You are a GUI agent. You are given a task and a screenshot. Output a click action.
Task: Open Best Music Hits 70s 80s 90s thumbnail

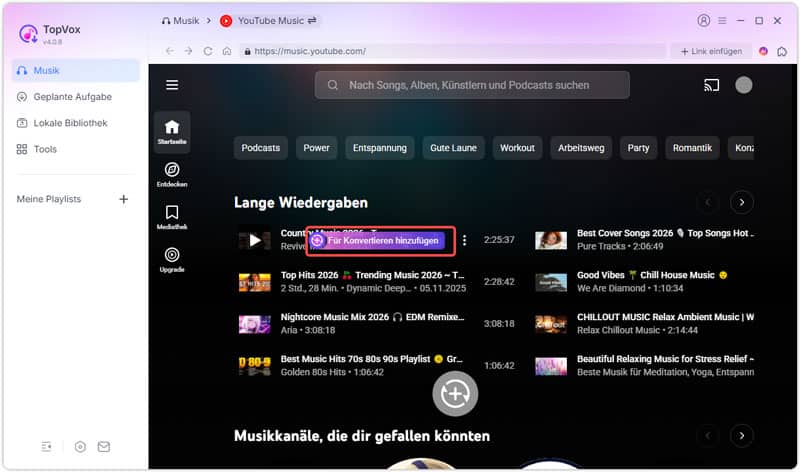click(255, 365)
